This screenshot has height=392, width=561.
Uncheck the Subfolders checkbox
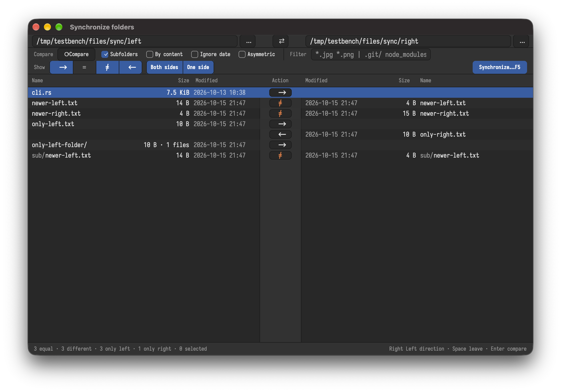pos(105,54)
